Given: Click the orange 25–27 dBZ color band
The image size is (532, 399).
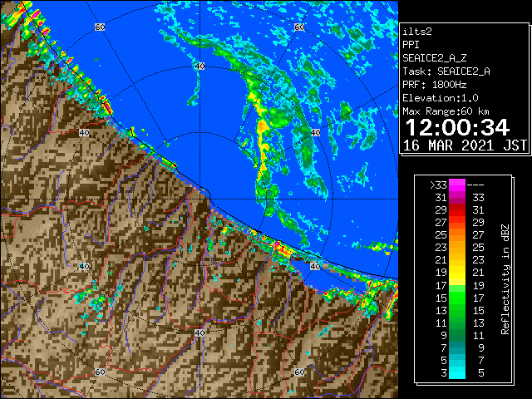Looking at the screenshot, I should (457, 235).
